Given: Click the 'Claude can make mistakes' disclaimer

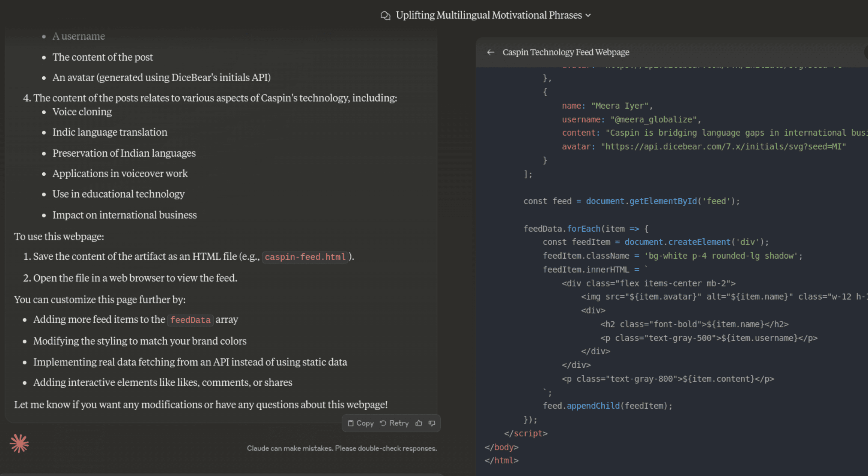Looking at the screenshot, I should tap(342, 448).
